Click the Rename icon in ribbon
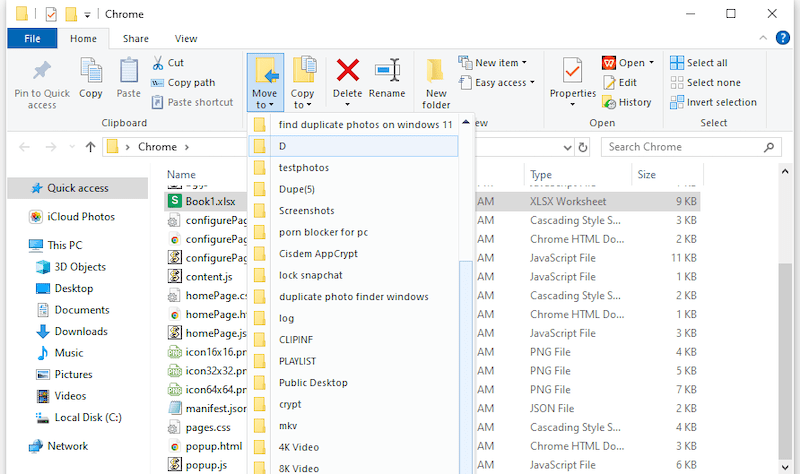Screen dimensions: 800x474 (x=387, y=71)
